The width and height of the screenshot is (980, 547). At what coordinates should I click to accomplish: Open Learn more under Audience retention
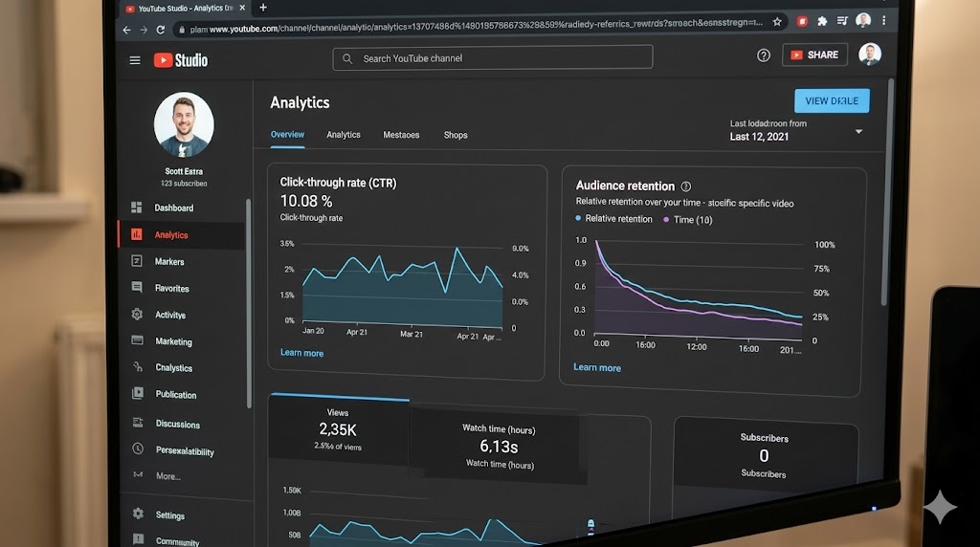point(597,368)
